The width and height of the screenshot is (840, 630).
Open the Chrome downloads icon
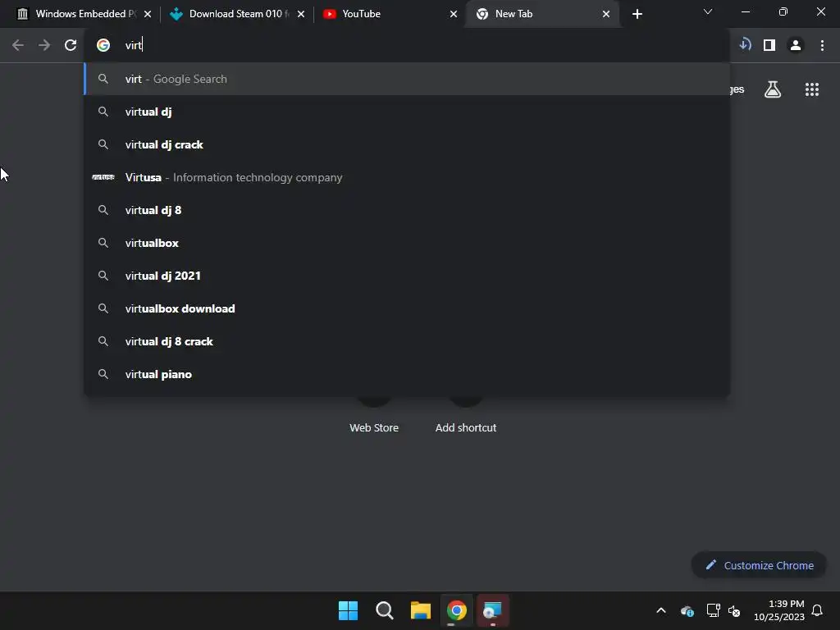click(x=745, y=44)
